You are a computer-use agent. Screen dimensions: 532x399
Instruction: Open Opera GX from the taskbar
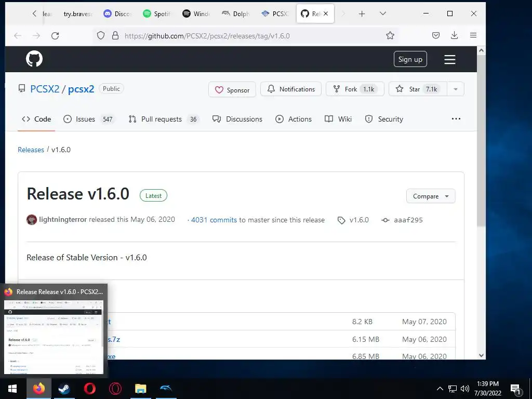pyautogui.click(x=115, y=389)
